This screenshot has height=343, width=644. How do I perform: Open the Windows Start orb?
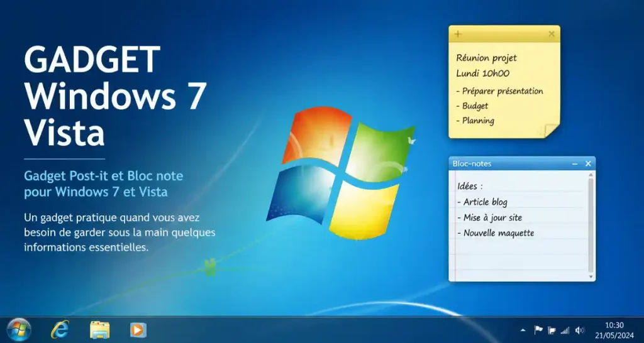click(19, 330)
